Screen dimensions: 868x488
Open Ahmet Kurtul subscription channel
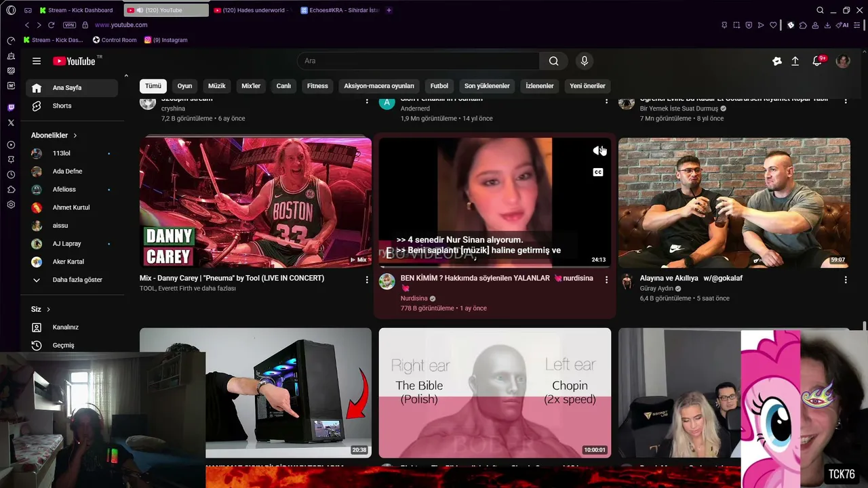pos(72,207)
